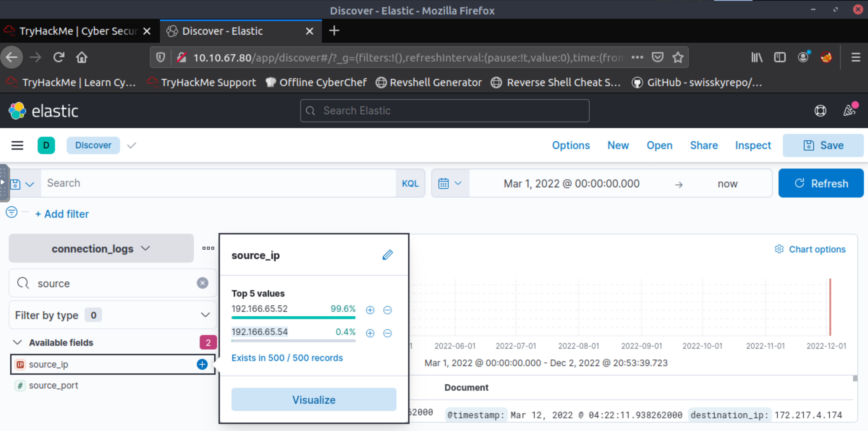Toggle the Firefox sidebar view icon
The image size is (868, 431).
click(780, 57)
